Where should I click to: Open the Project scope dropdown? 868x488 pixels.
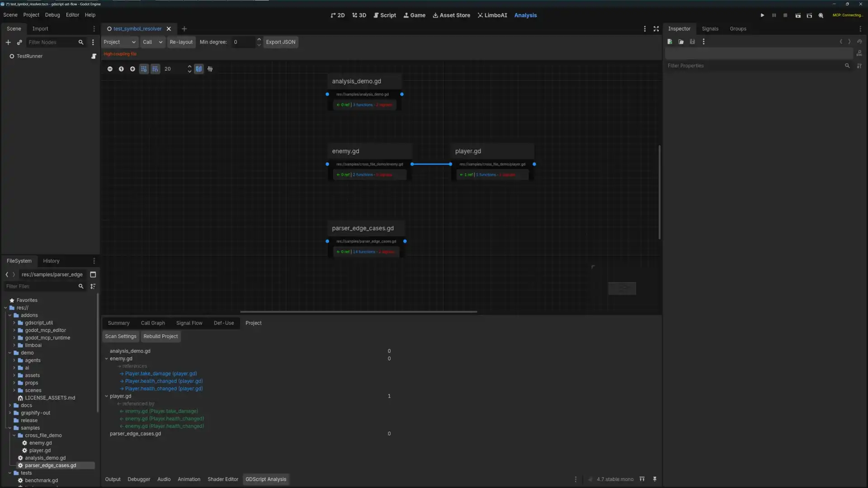120,42
